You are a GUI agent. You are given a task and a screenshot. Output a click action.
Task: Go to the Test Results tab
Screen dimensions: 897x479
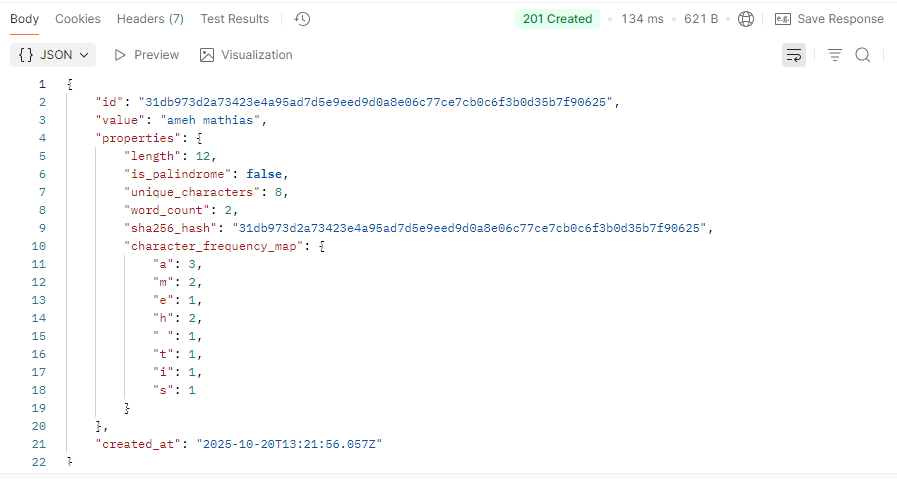[234, 19]
